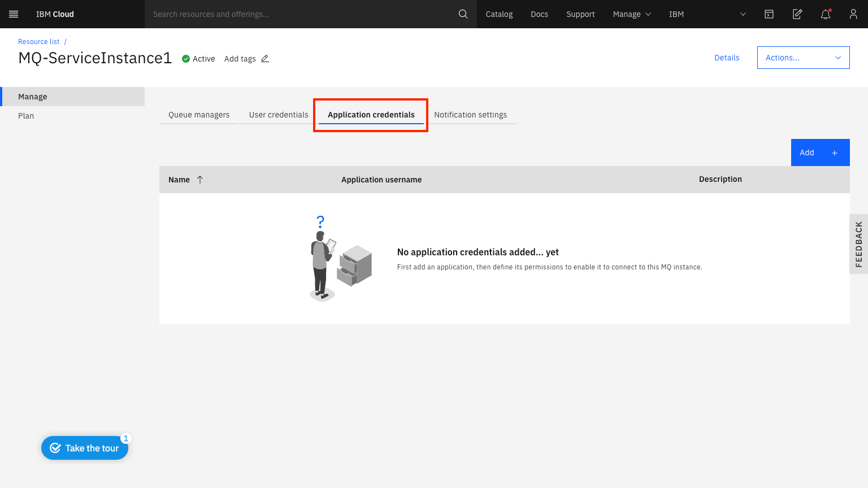Click the Add button
The image size is (868, 488).
click(x=820, y=152)
